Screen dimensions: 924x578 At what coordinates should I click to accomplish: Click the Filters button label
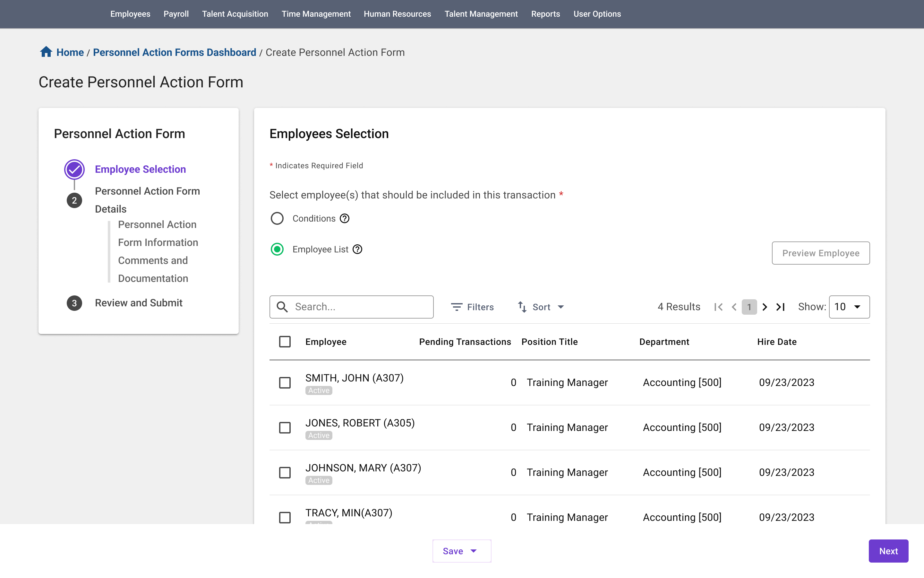[480, 307]
